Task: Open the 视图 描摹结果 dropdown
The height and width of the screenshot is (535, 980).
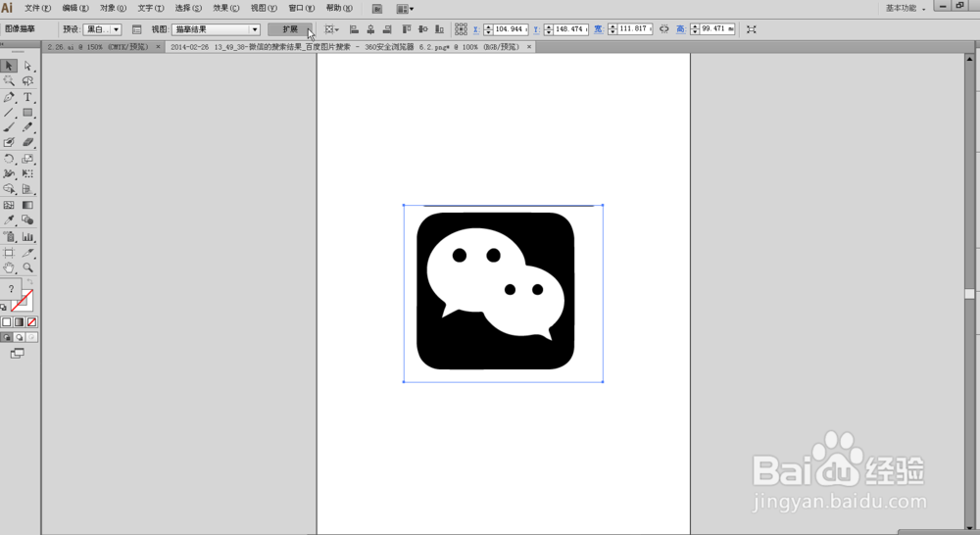Action: tap(216, 29)
